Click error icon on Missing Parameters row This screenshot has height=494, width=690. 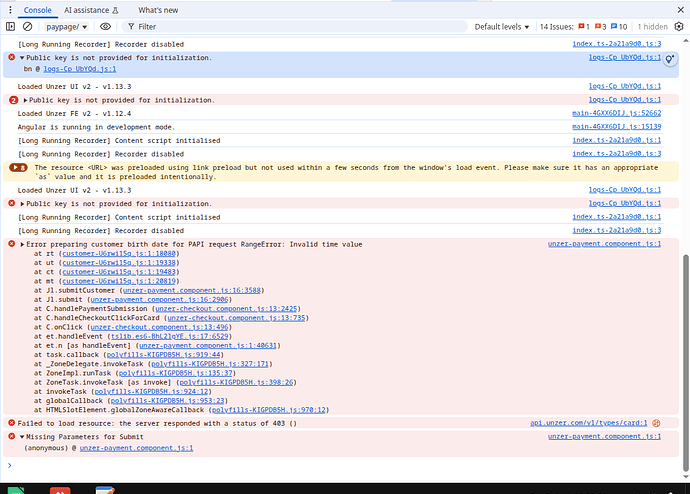[x=11, y=436]
